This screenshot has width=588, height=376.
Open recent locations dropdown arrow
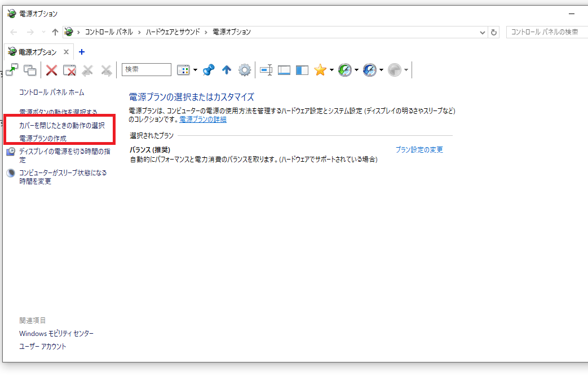click(x=43, y=32)
